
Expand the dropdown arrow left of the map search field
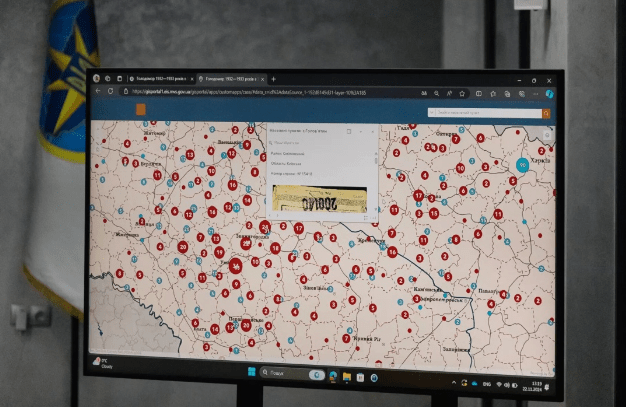point(431,113)
